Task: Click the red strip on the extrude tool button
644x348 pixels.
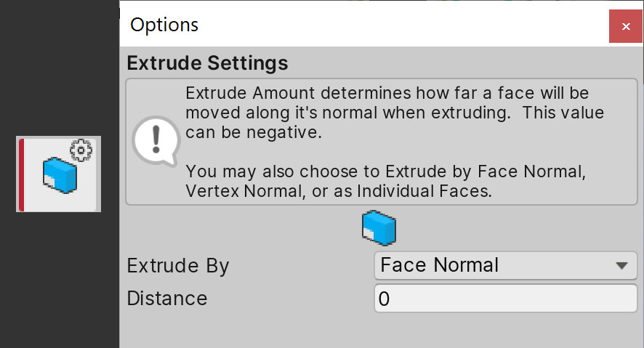Action: pos(21,174)
